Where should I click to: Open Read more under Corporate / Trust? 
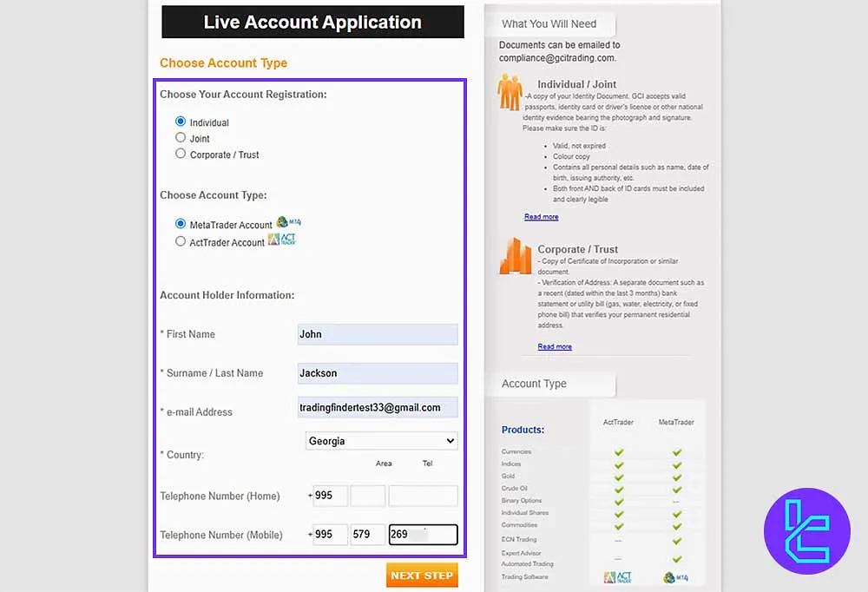click(555, 346)
